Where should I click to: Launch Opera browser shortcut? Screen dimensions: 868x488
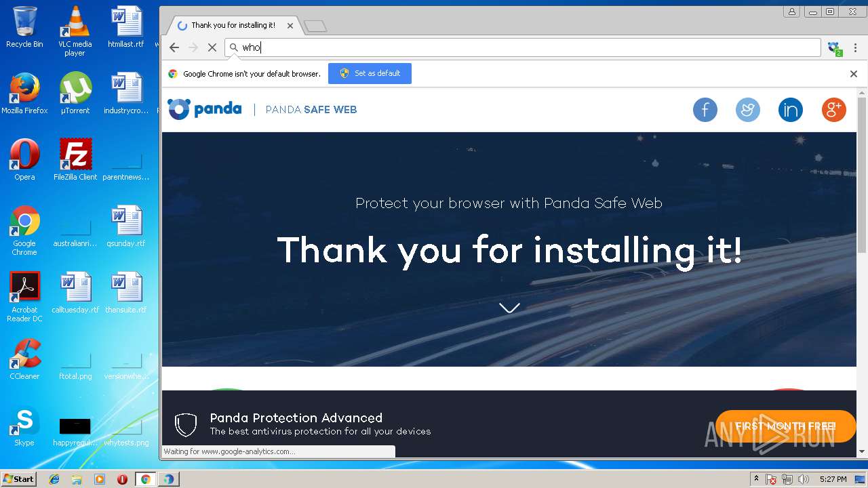tap(24, 159)
